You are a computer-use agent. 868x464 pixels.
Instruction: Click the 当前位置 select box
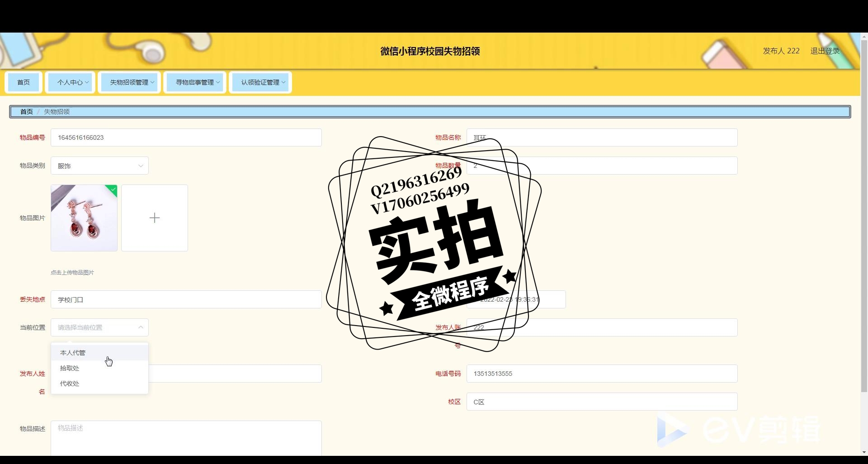pos(99,327)
